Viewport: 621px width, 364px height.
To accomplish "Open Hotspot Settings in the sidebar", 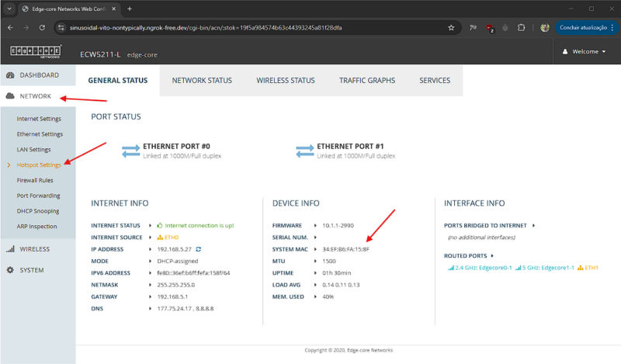I will [x=39, y=165].
